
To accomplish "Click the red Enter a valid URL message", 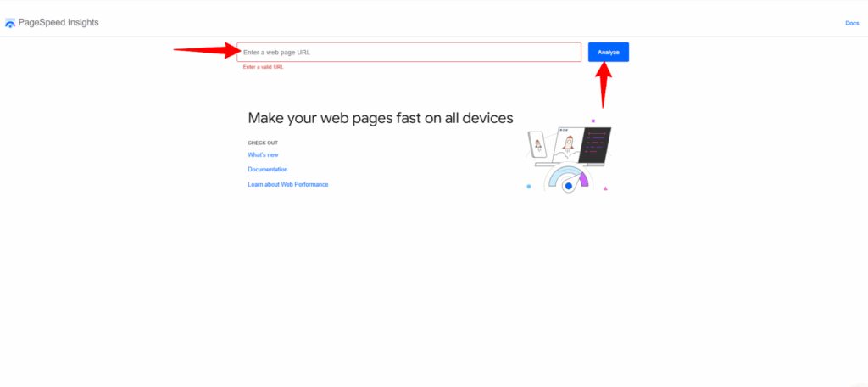I will point(263,67).
